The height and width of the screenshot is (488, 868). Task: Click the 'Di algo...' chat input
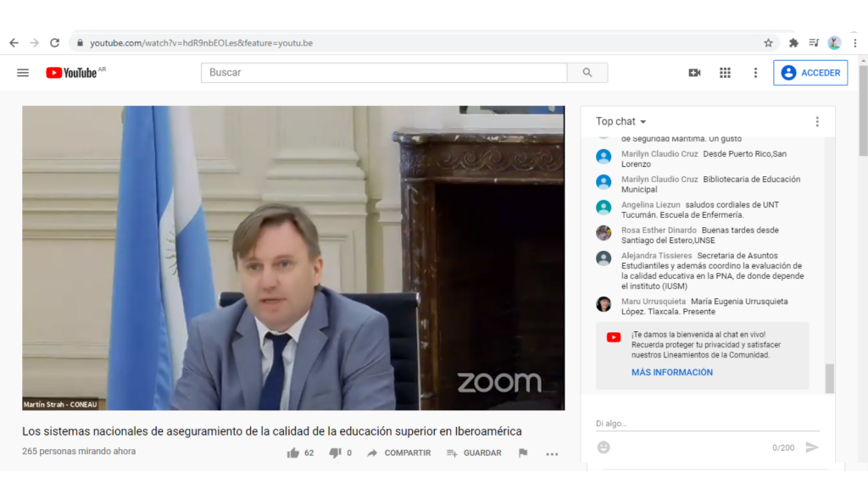click(x=708, y=424)
